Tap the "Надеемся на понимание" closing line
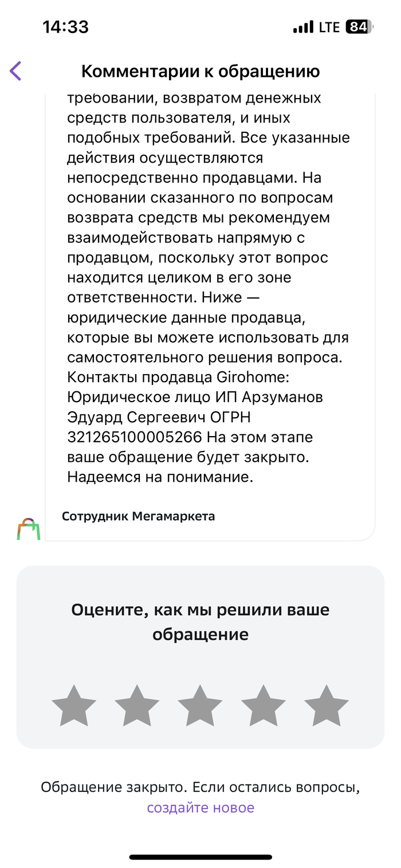This screenshot has height=868, width=401. point(160,477)
